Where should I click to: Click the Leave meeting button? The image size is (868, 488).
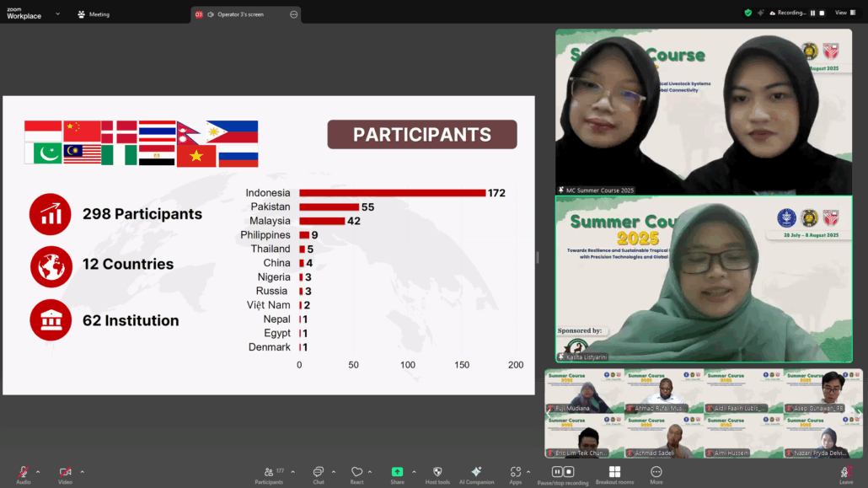846,473
